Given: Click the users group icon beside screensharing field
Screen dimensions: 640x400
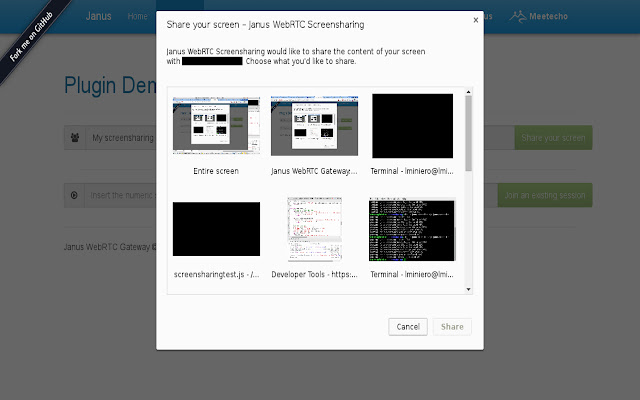Looking at the screenshot, I should click(x=75, y=138).
